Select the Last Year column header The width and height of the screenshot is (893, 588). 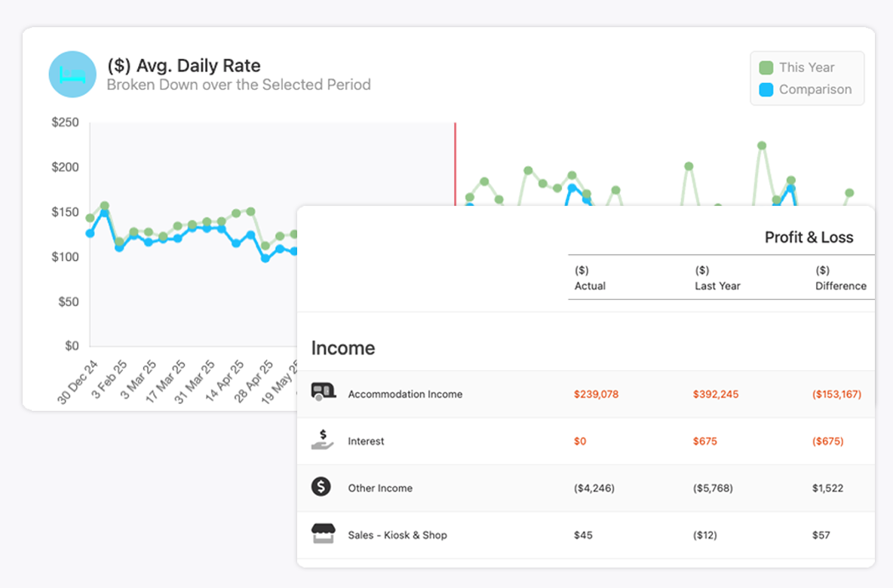click(x=717, y=278)
